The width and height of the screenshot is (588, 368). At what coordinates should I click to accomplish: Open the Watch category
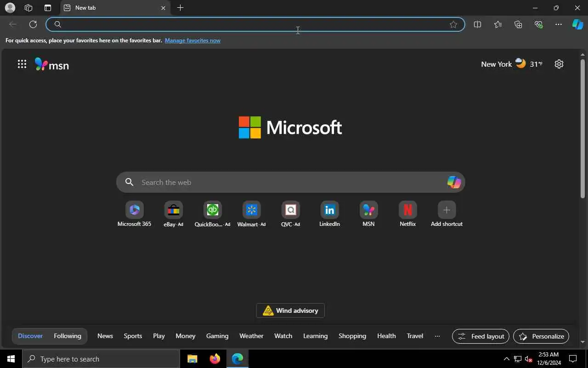pyautogui.click(x=283, y=336)
